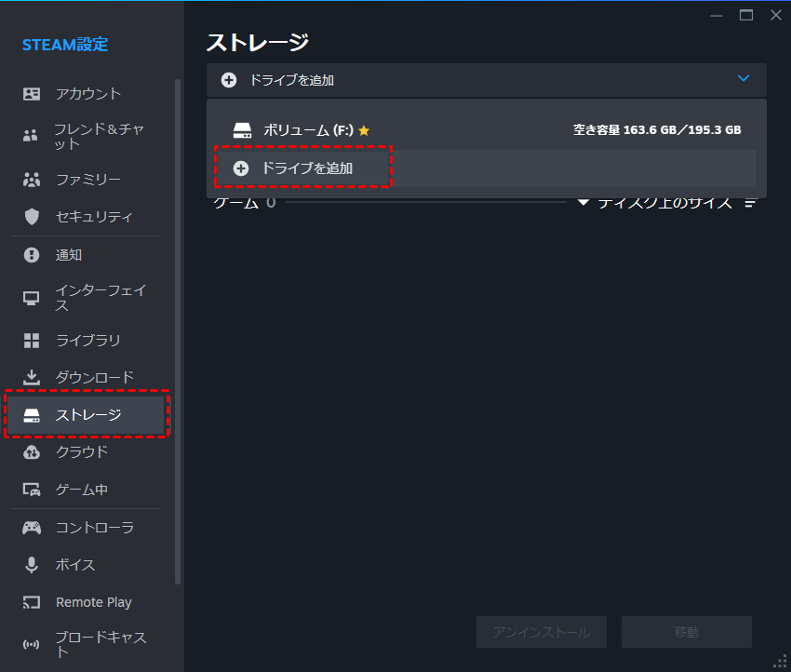Viewport: 791px width, 672px height.
Task: Open the セキュリティ settings page
Action: 87,217
